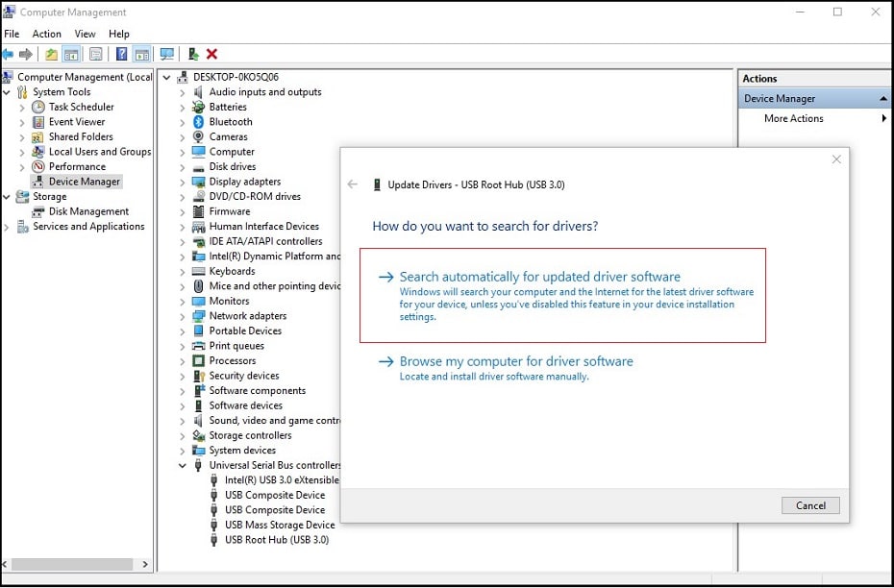This screenshot has height=588, width=894.
Task: Expand the Disk drives category
Action: 182,167
